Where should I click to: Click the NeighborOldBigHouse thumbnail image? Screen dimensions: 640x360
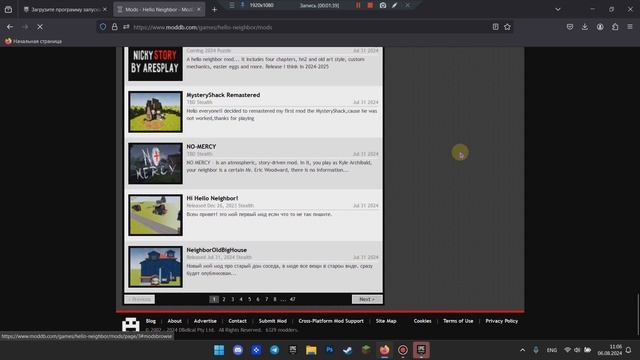click(x=155, y=267)
